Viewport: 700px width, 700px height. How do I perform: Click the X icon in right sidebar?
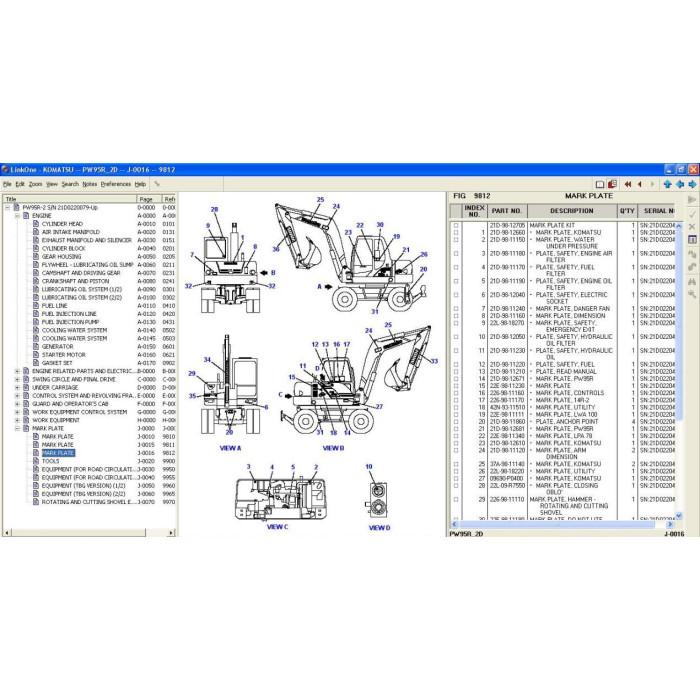point(692,227)
